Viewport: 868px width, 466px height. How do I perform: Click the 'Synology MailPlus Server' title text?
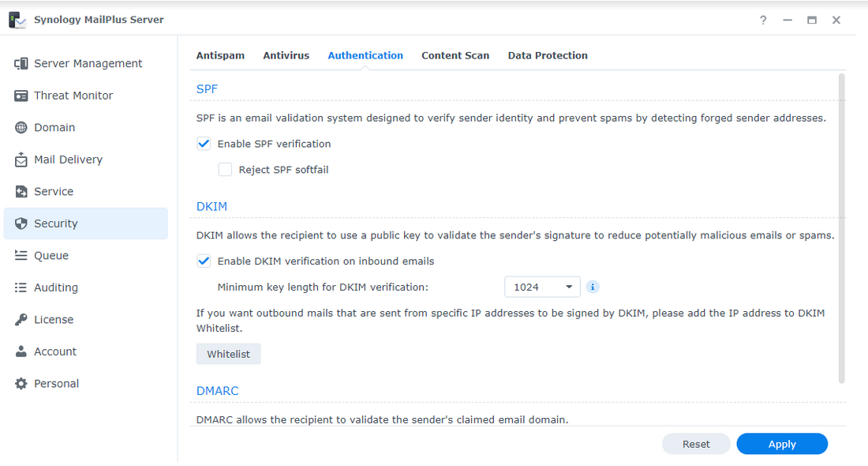point(99,20)
